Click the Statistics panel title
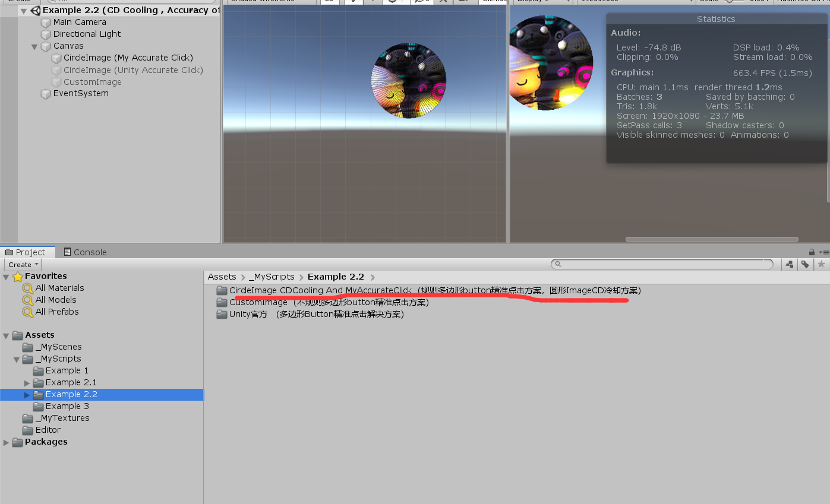 click(716, 19)
